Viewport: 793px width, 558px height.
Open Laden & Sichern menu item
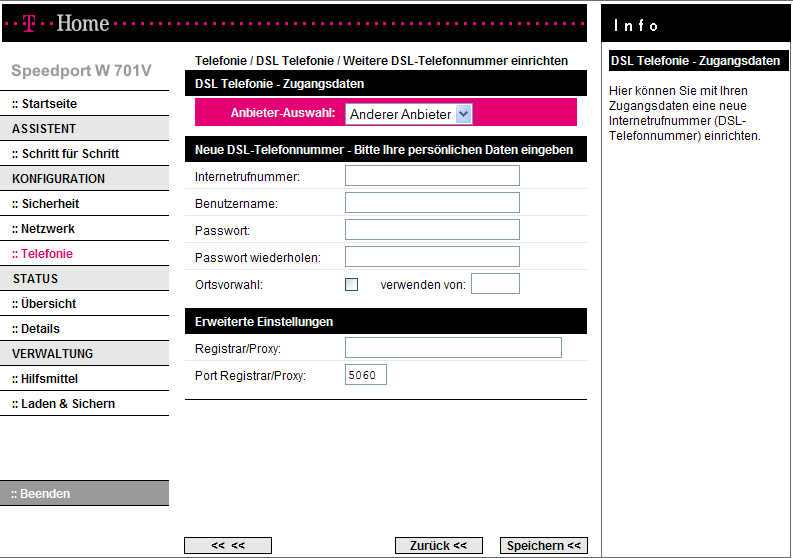coord(63,404)
